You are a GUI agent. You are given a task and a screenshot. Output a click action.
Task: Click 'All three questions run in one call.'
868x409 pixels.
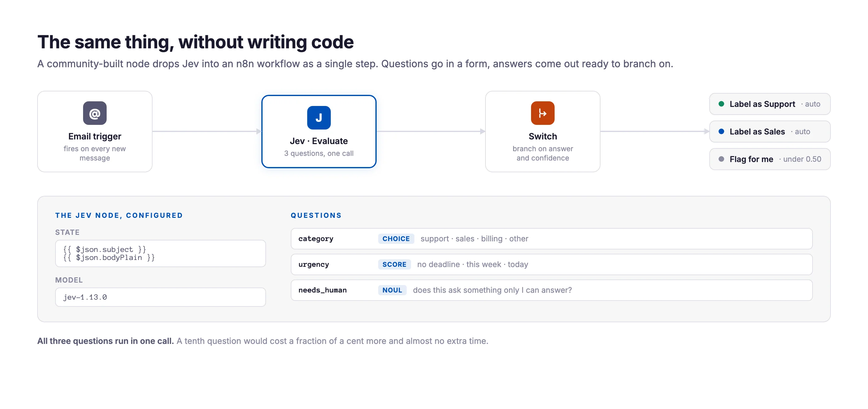click(105, 341)
